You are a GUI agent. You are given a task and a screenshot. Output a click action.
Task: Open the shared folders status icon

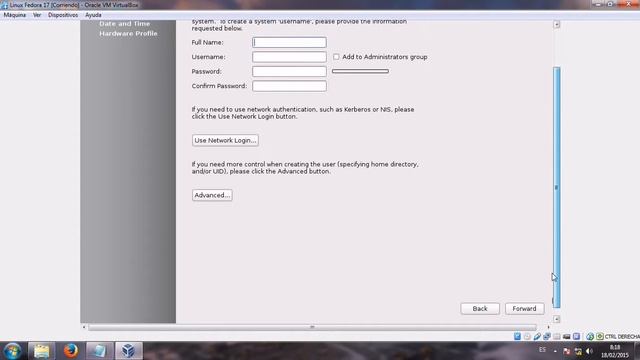557,336
